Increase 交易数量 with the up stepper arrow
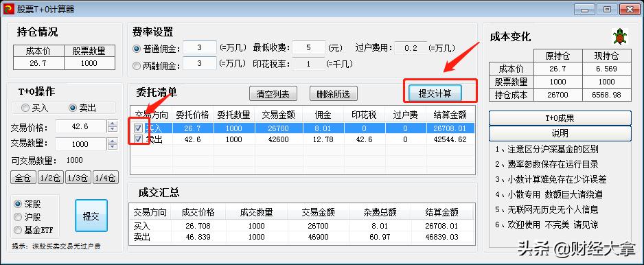 pos(112,141)
